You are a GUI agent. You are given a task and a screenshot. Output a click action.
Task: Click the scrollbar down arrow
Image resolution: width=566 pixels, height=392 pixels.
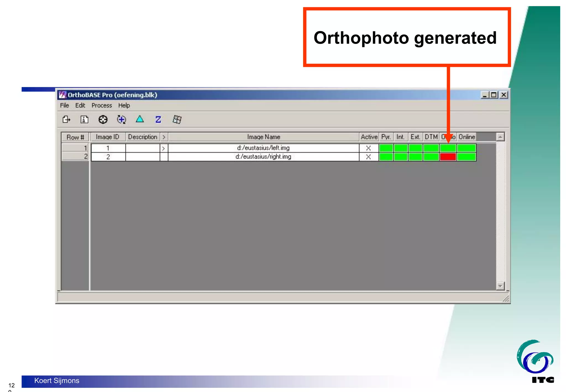[500, 286]
